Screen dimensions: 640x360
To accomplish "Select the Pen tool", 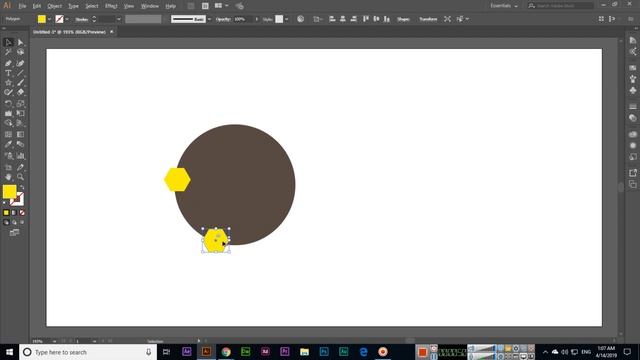I will pyautogui.click(x=8, y=63).
